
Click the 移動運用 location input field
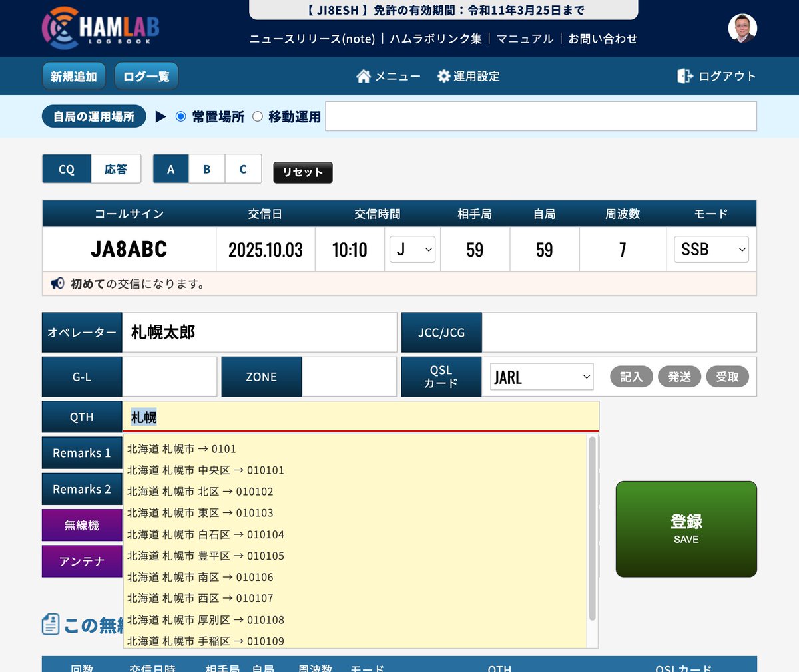(541, 116)
